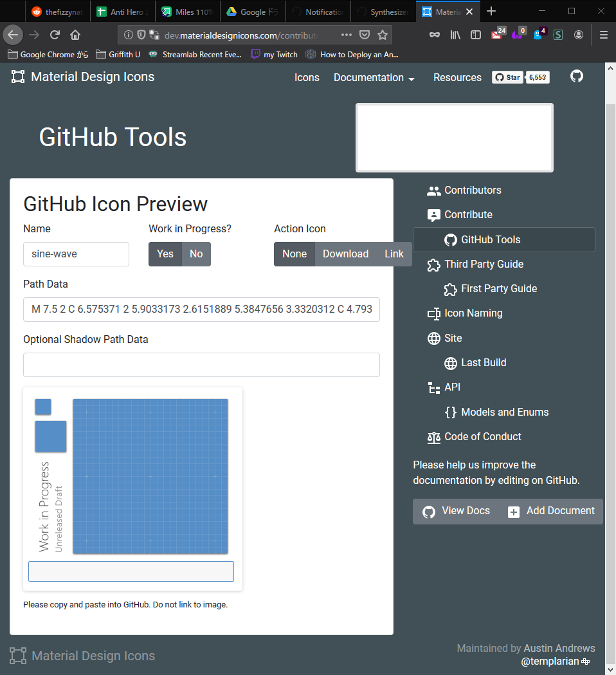Screen dimensions: 616x675
Task: Click the blue grid icon preview canvas
Action: 150,476
